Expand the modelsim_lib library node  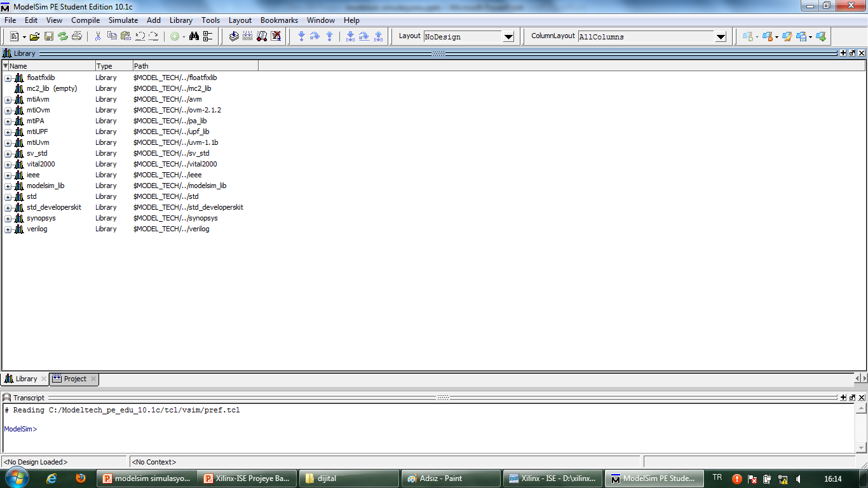tap(8, 186)
